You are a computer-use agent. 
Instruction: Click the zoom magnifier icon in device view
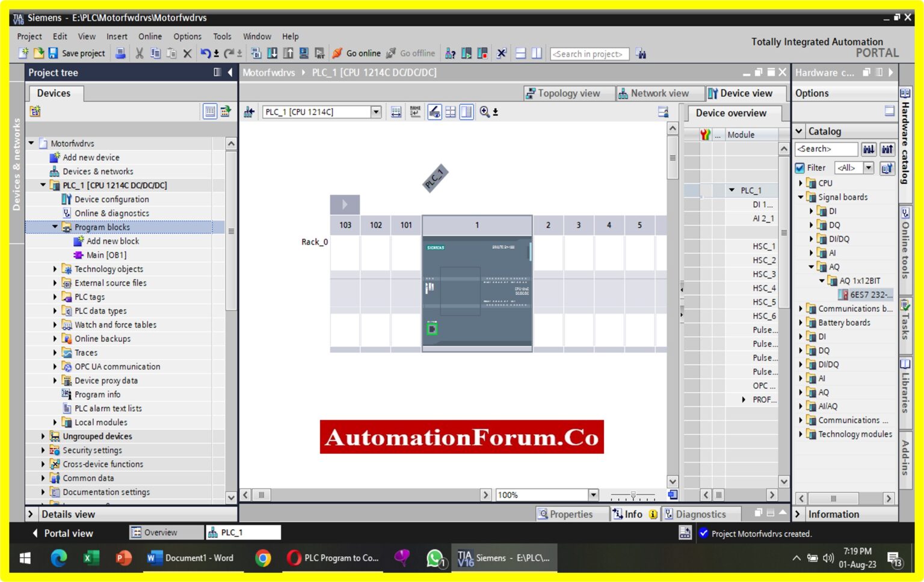(485, 112)
